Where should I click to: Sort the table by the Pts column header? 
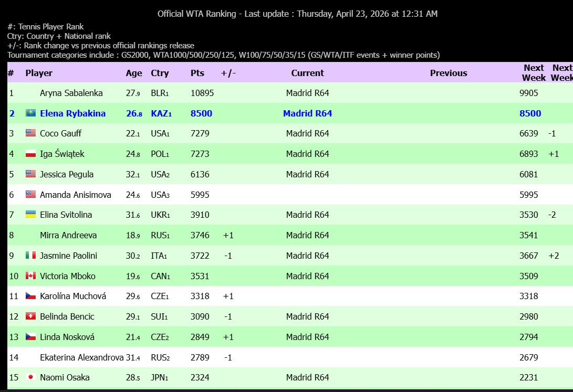197,73
